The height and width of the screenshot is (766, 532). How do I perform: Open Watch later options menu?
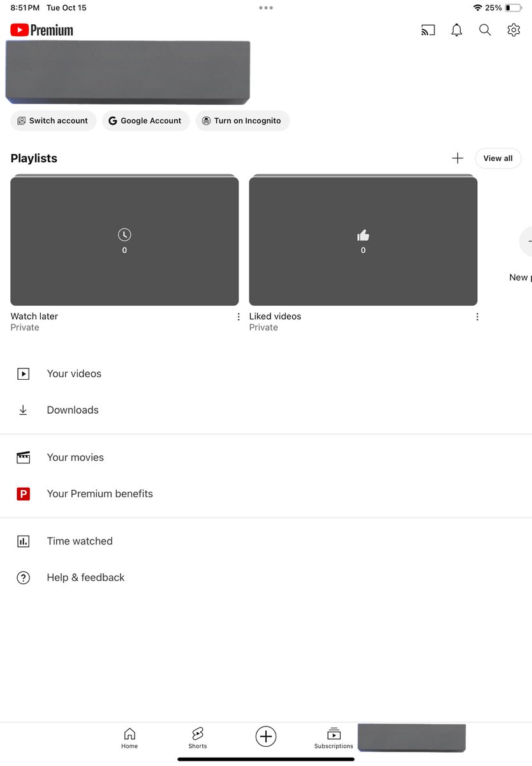coord(239,317)
